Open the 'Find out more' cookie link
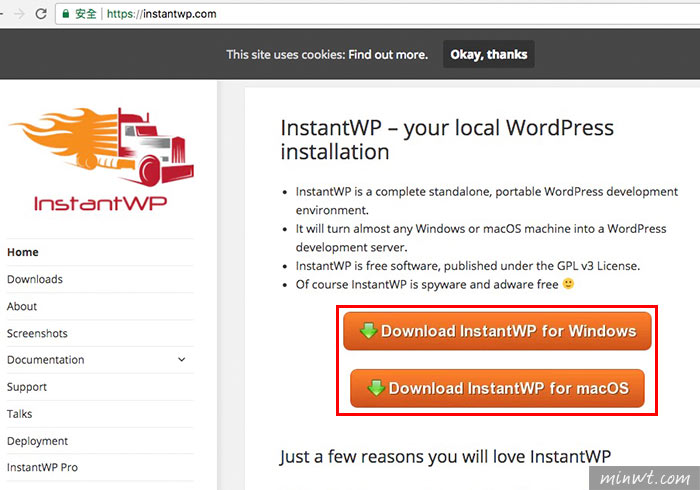700x490 pixels. coord(388,54)
